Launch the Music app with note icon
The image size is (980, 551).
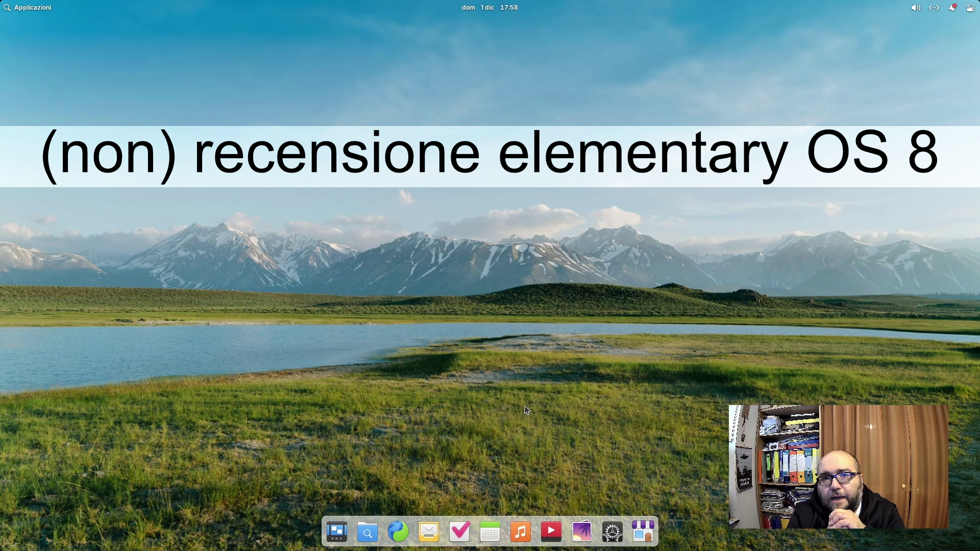pos(521,532)
